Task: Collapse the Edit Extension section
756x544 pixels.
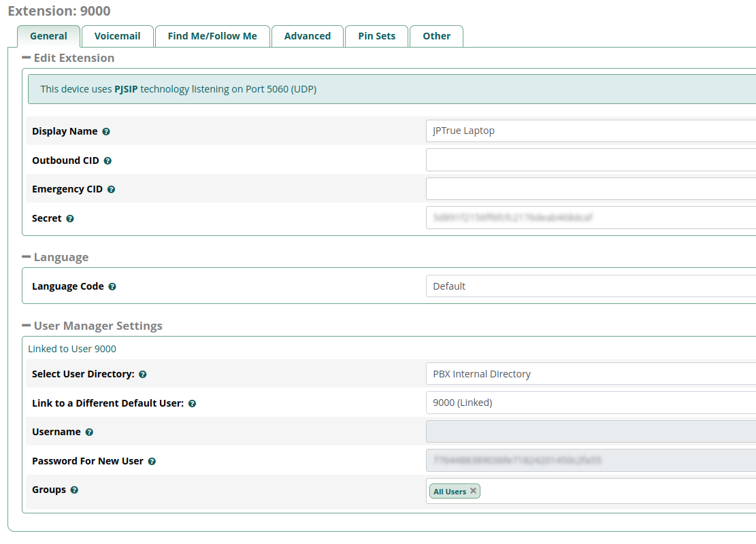Action: point(27,58)
